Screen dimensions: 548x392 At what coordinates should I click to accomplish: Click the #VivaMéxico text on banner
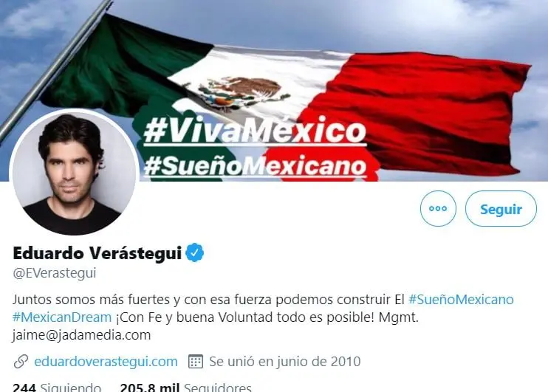coord(255,131)
